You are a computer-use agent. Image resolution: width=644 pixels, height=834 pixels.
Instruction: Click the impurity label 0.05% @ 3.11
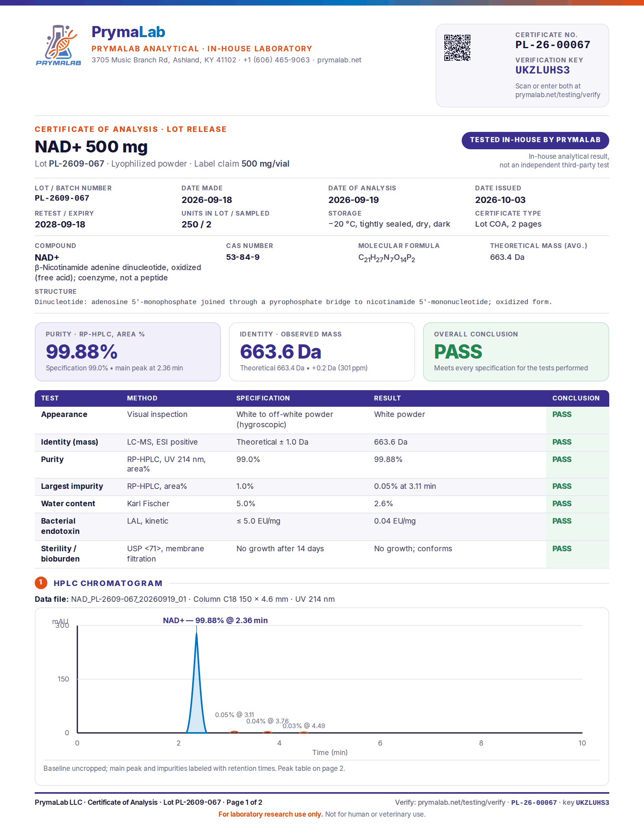234,715
